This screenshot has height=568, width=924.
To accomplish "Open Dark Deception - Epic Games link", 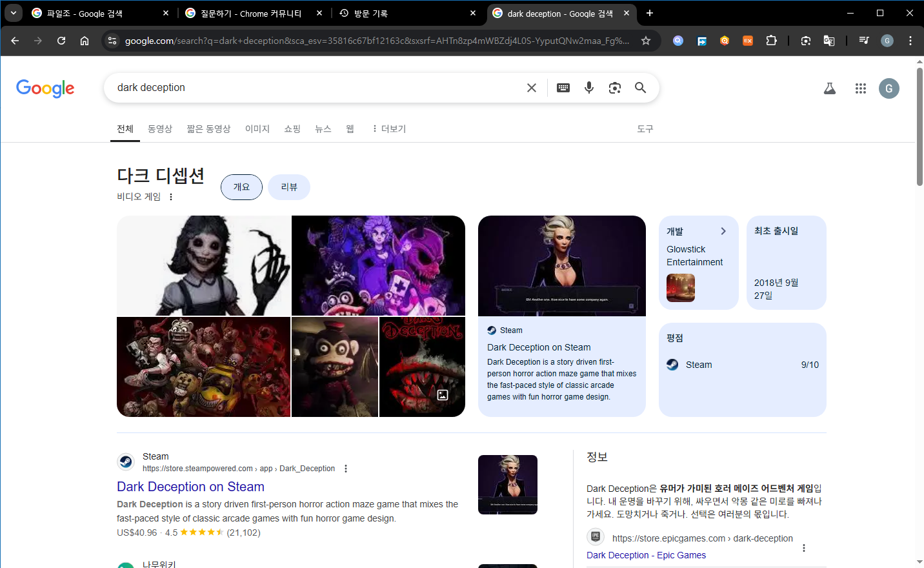I will point(646,555).
